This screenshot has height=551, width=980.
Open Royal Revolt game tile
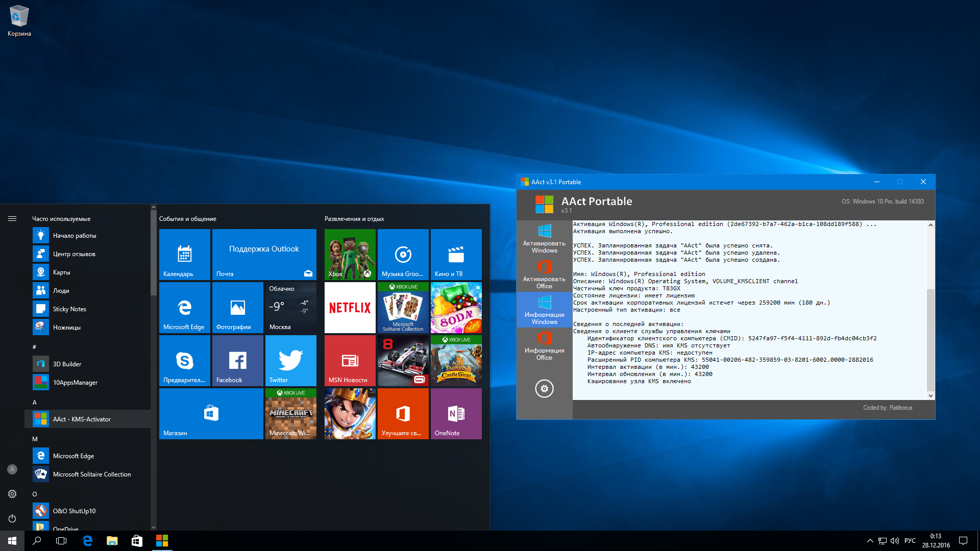(x=350, y=414)
